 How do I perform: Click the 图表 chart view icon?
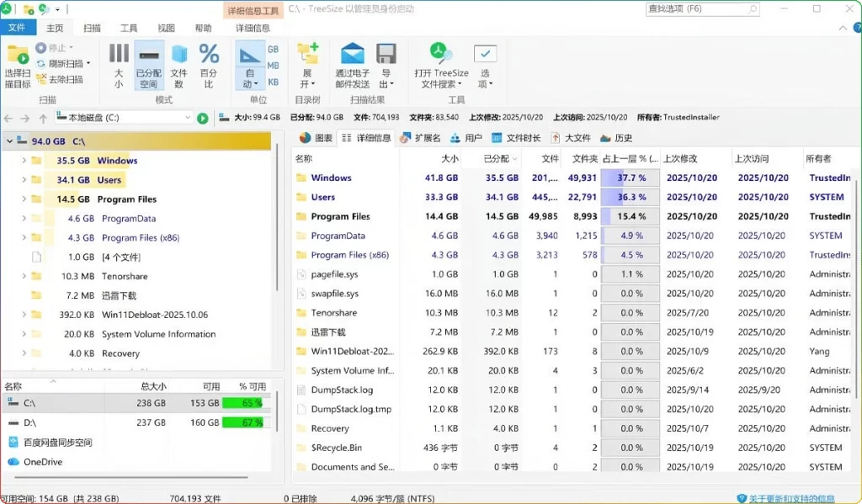point(315,138)
